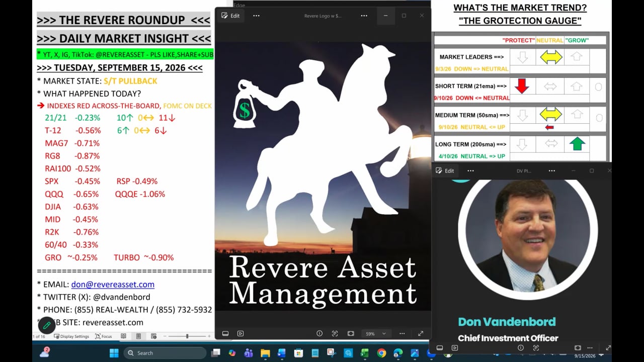Viewport: 644px width, 362px height.
Task: Open Google Chrome from the taskbar
Action: (x=381, y=353)
